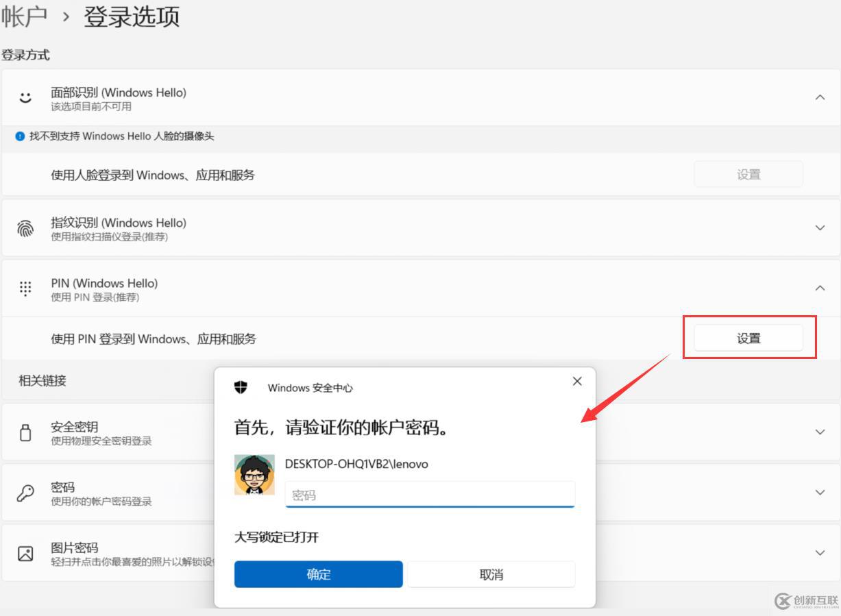This screenshot has width=841, height=616.
Task: Click the security key icon
Action: [25, 432]
